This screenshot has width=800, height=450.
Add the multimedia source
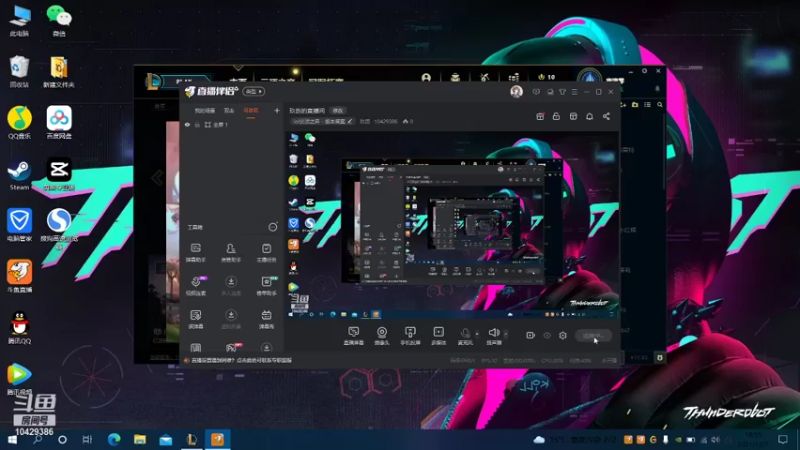tap(438, 336)
